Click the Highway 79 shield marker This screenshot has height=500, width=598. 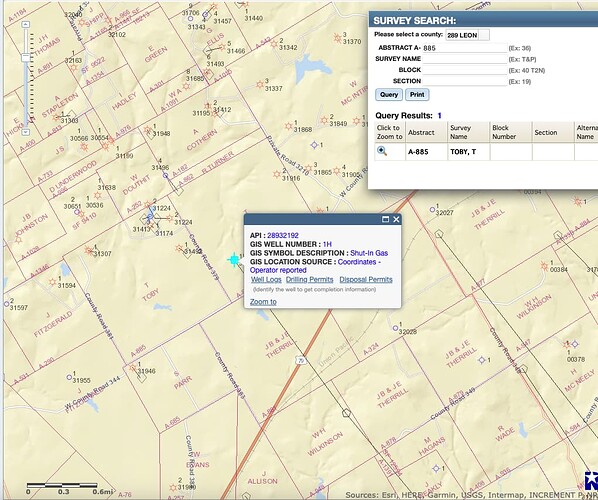[x=301, y=360]
